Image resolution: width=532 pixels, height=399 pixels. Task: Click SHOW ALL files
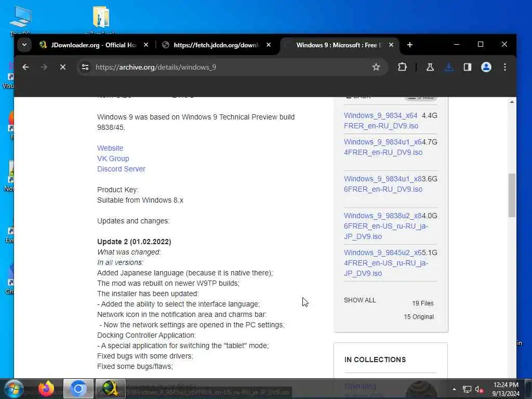[360, 300]
